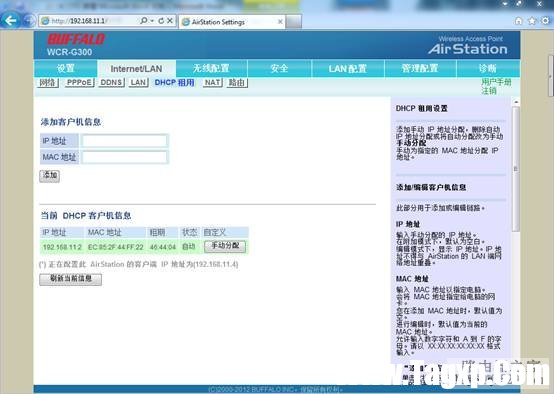Click the address bar URL 192.168.11.1
The image size is (554, 394).
pos(78,21)
